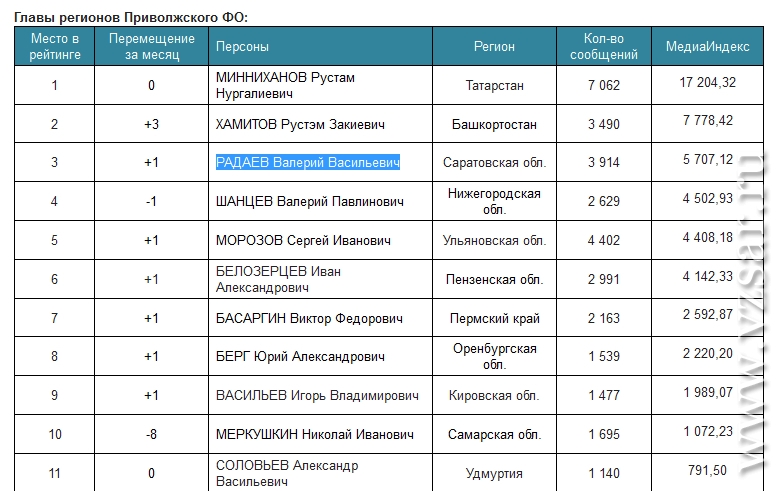Screen dimensions: 782x491
Task: Click the -8 movement value
Action: (152, 434)
